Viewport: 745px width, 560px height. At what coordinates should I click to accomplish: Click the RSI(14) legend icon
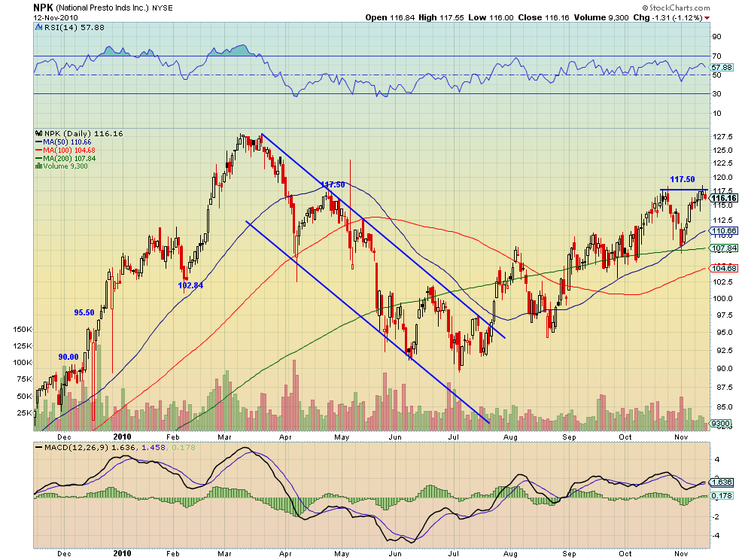[x=39, y=28]
